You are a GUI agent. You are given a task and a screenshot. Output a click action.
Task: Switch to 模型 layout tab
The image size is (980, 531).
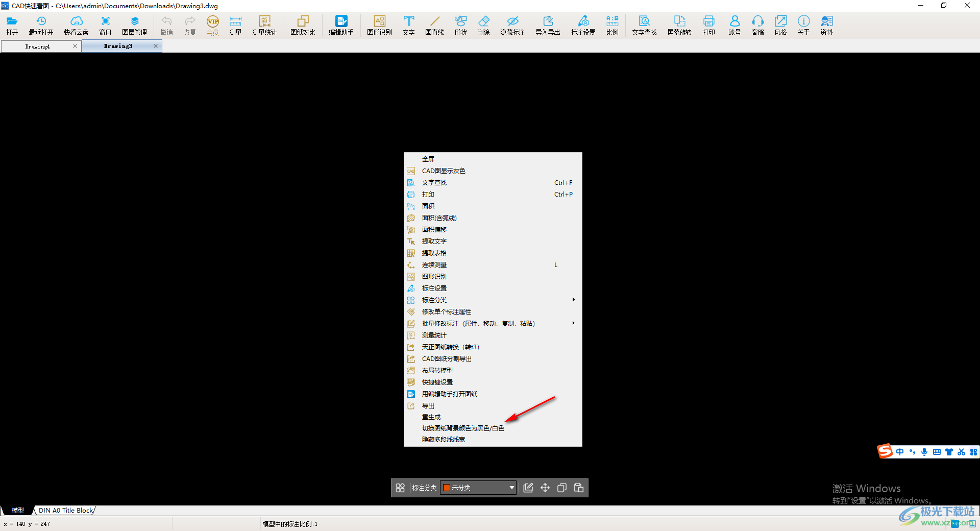pyautogui.click(x=18, y=510)
